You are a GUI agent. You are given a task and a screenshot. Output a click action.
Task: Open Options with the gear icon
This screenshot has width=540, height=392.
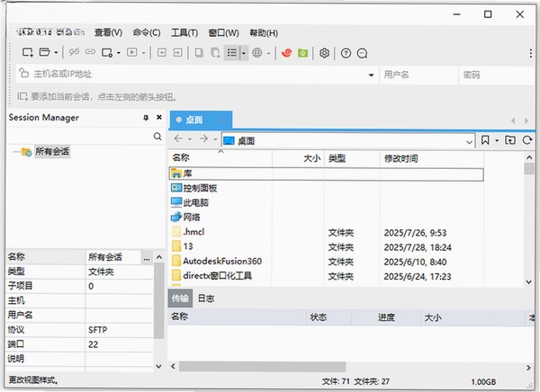[324, 53]
